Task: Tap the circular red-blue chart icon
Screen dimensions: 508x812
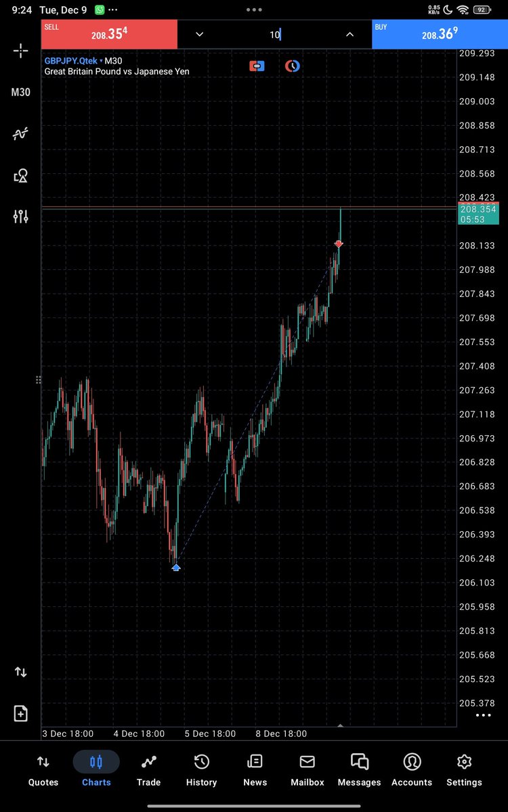Action: coord(293,66)
